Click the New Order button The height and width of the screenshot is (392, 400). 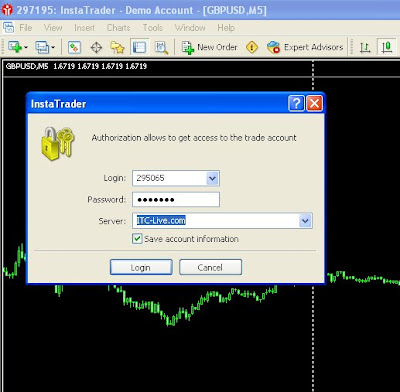point(209,47)
